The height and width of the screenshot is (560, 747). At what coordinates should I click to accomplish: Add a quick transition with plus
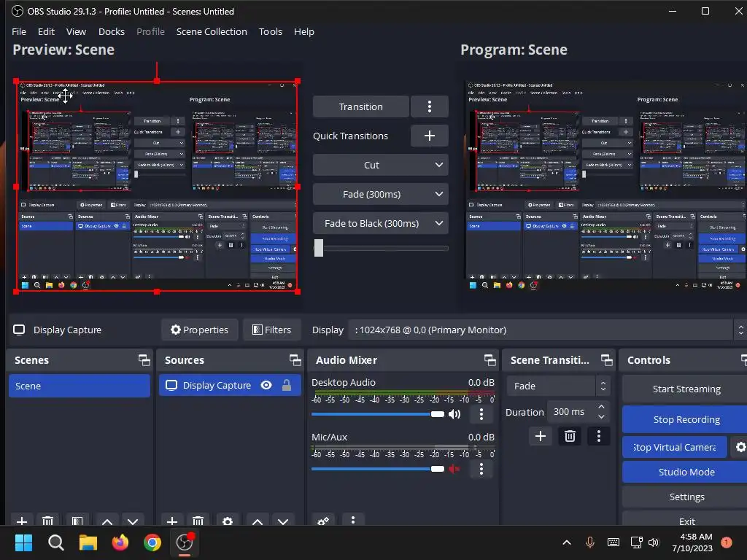click(x=429, y=136)
